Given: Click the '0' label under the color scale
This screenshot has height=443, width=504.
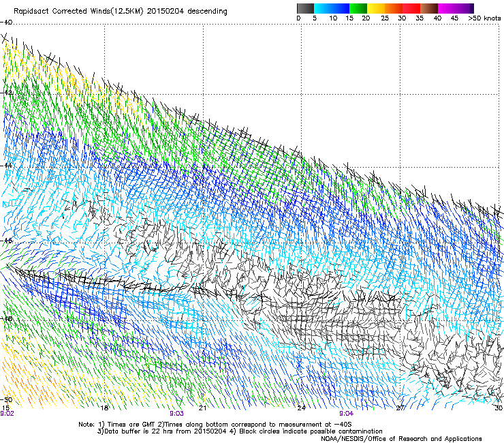Looking at the screenshot, I should 298,18.
